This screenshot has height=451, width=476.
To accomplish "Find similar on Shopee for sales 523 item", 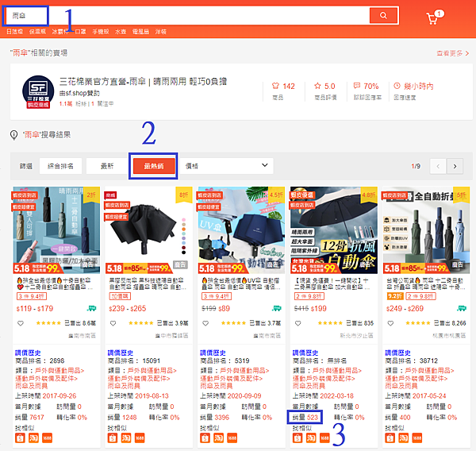I will (x=297, y=438).
